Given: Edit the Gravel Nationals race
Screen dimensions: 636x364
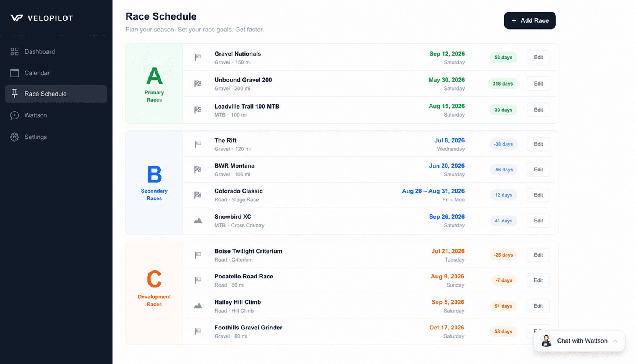Looking at the screenshot, I should (539, 57).
